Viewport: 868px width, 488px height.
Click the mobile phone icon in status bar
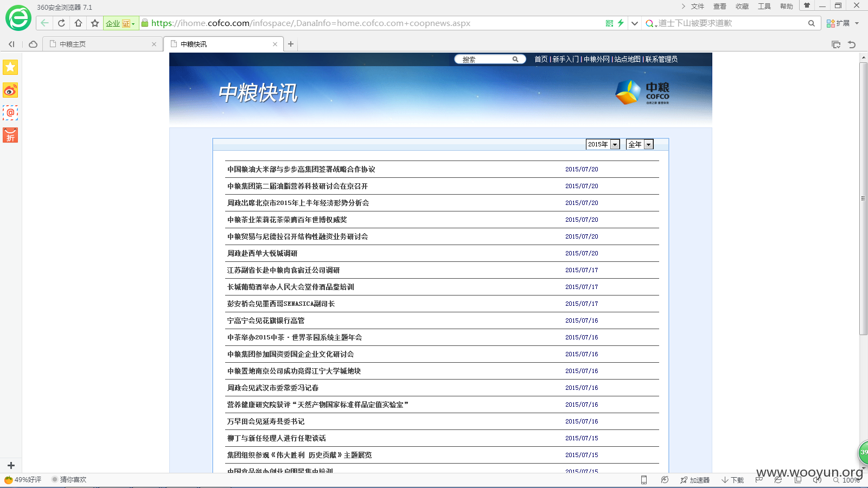644,480
